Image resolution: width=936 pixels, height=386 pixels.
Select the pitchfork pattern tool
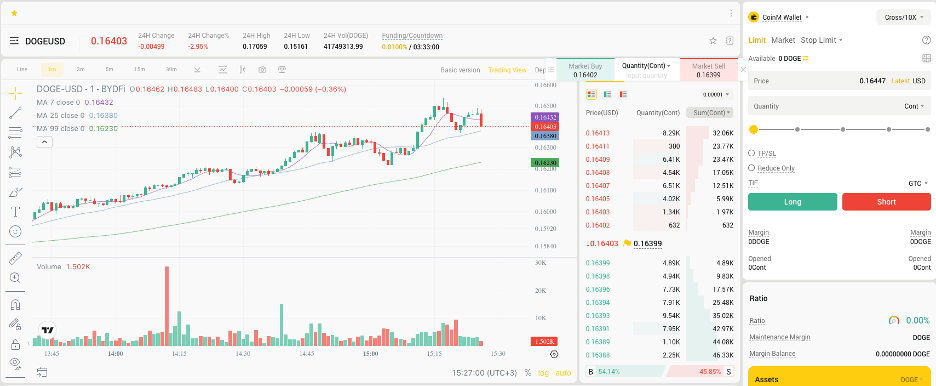[x=16, y=152]
